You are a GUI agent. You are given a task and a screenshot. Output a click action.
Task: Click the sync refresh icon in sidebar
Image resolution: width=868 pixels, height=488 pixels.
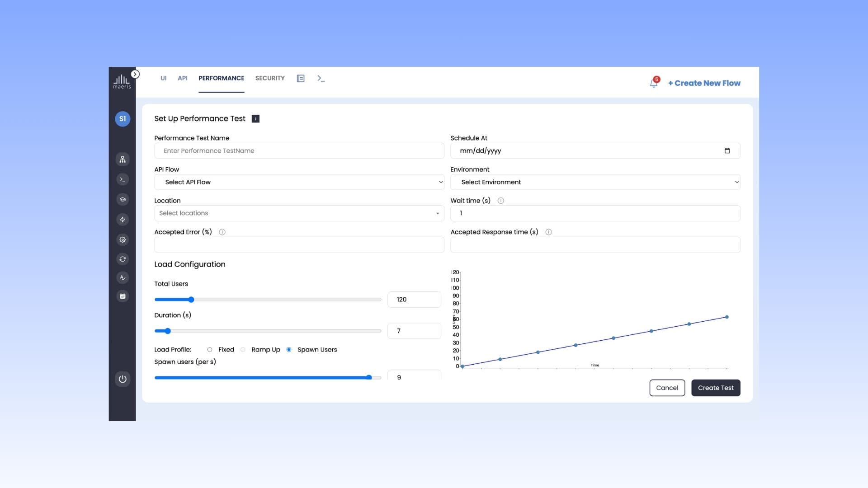(123, 259)
